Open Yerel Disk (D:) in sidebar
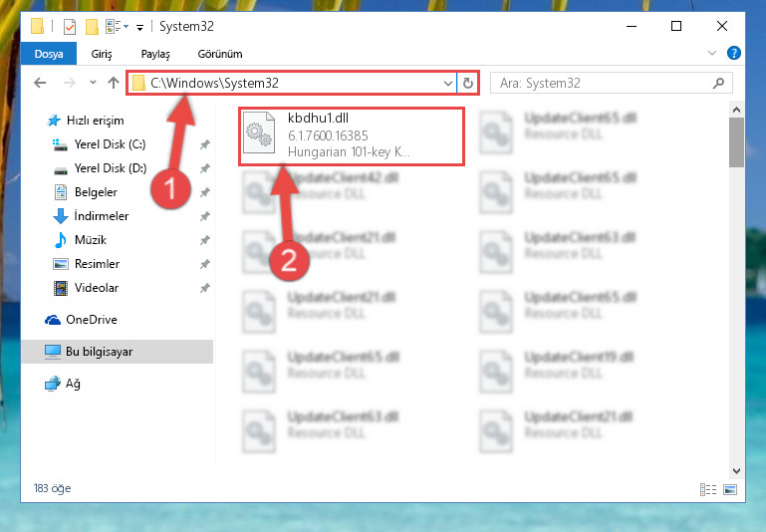Image resolution: width=766 pixels, height=532 pixels. (100, 168)
